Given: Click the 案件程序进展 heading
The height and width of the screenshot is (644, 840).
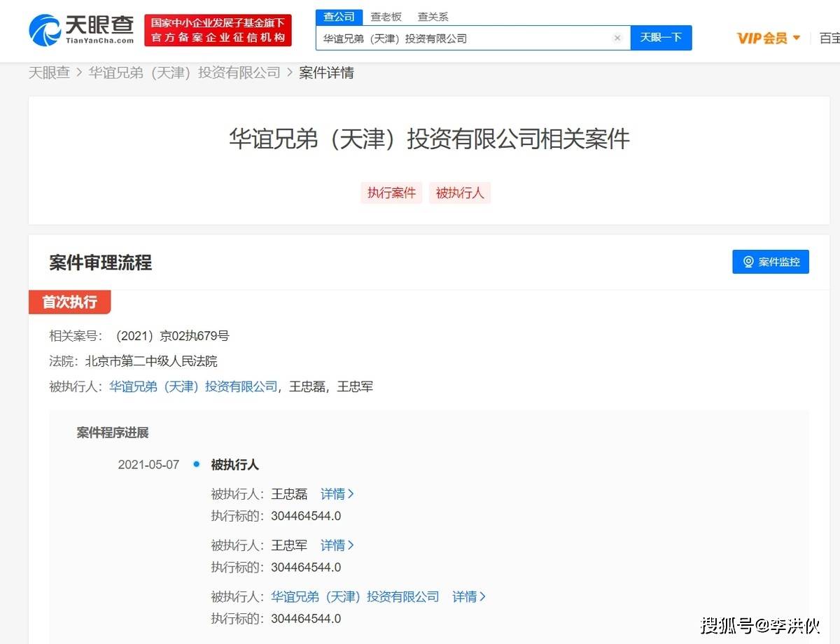Looking at the screenshot, I should click(x=113, y=433).
